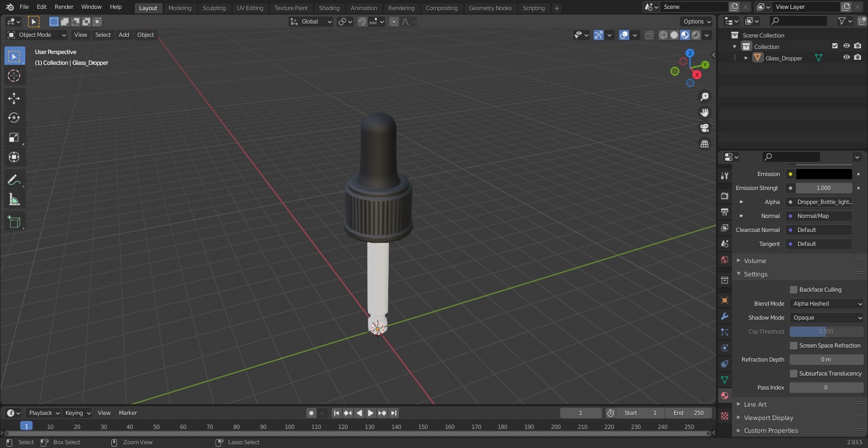Click the Pan view hand icon
This screenshot has height=448, width=868.
[x=705, y=112]
